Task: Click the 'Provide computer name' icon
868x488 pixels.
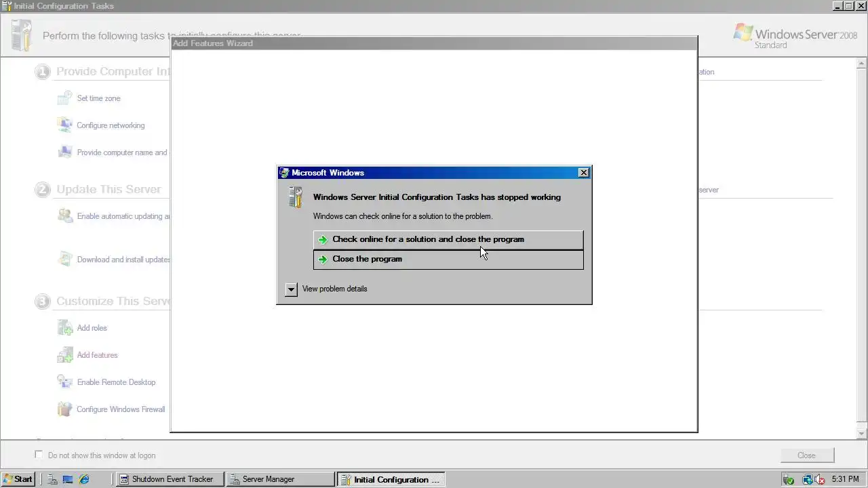Action: (x=64, y=152)
